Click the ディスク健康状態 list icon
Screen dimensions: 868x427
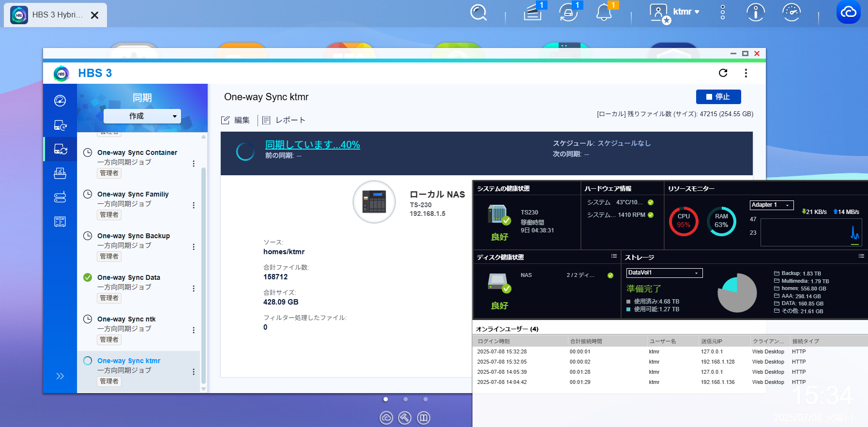(x=614, y=256)
